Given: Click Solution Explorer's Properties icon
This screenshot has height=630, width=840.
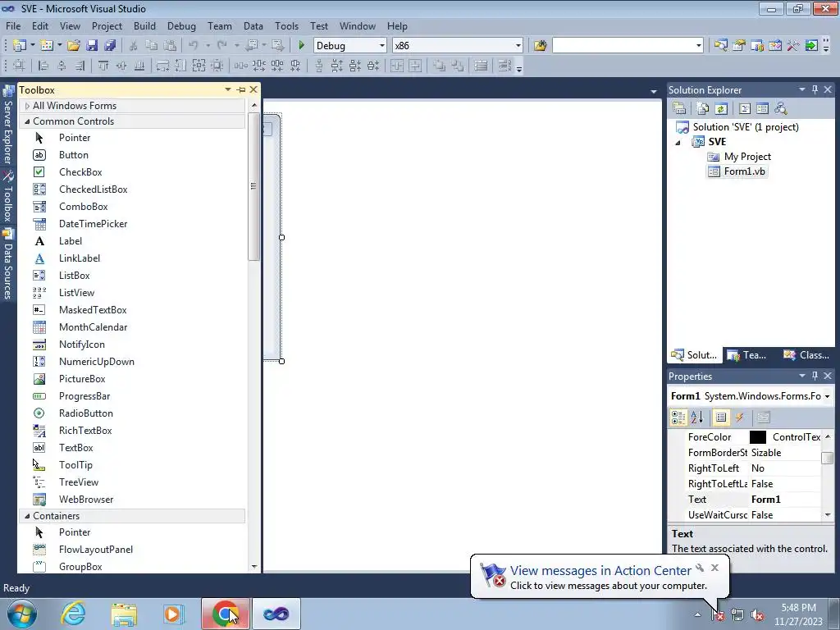Looking at the screenshot, I should (679, 109).
